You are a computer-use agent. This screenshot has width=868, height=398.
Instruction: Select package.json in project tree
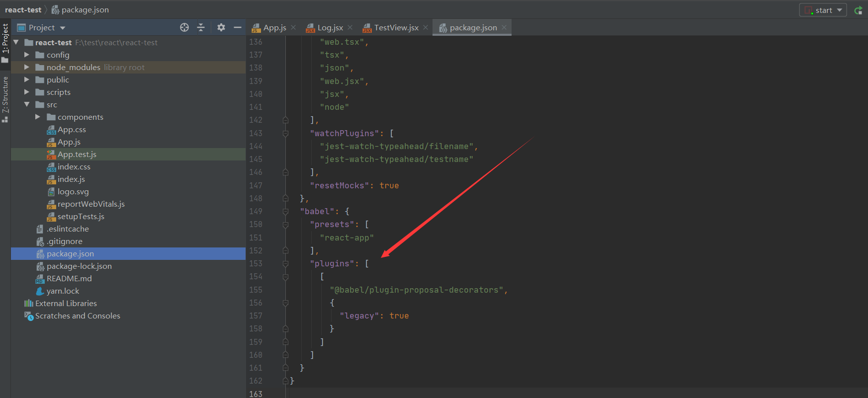click(70, 253)
